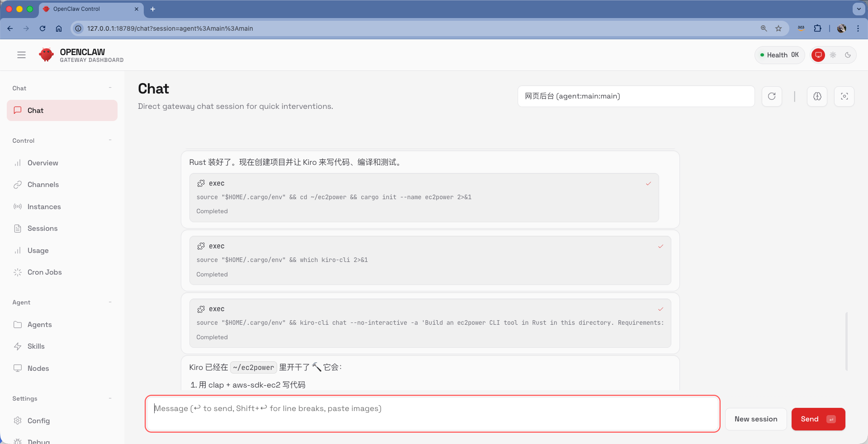Image resolution: width=868 pixels, height=444 pixels.
Task: Select the system theme monitor icon
Action: coord(818,55)
